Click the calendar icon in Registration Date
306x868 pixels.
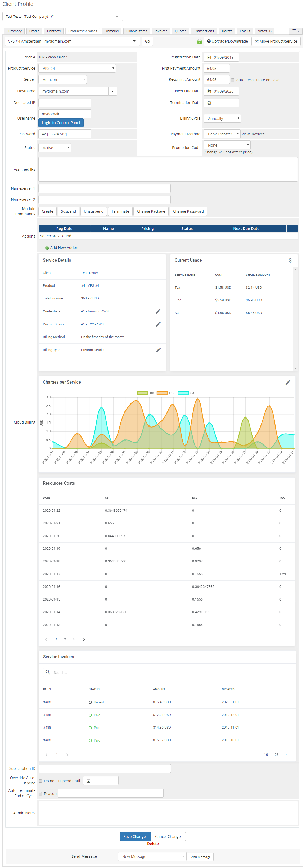209,58
